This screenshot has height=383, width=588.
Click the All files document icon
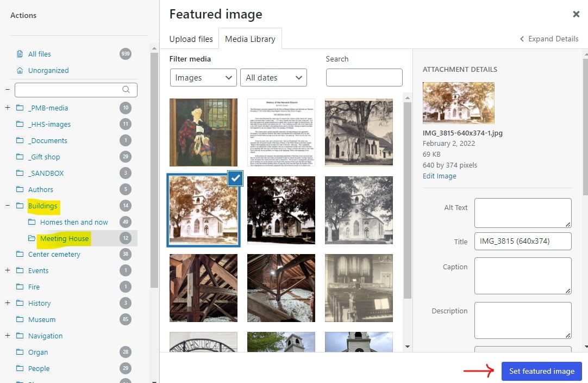[20, 54]
